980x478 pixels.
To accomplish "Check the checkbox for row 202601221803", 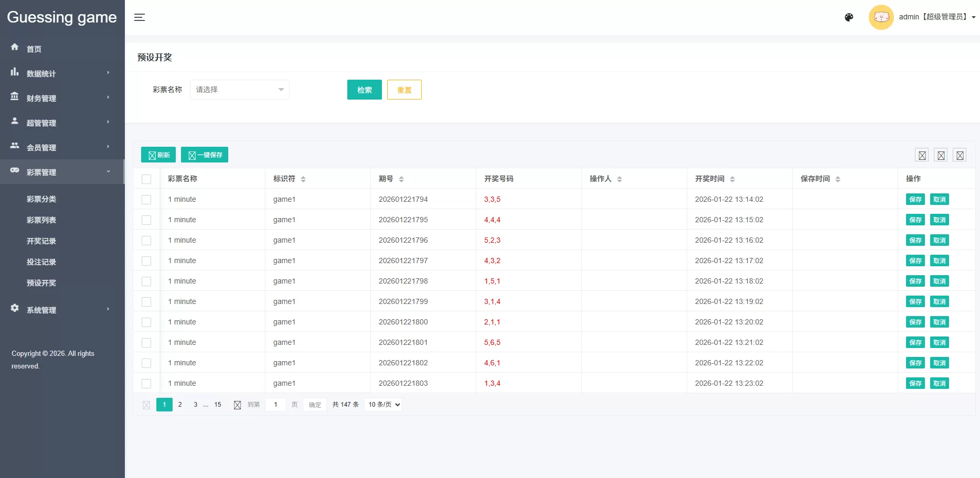I will (146, 384).
